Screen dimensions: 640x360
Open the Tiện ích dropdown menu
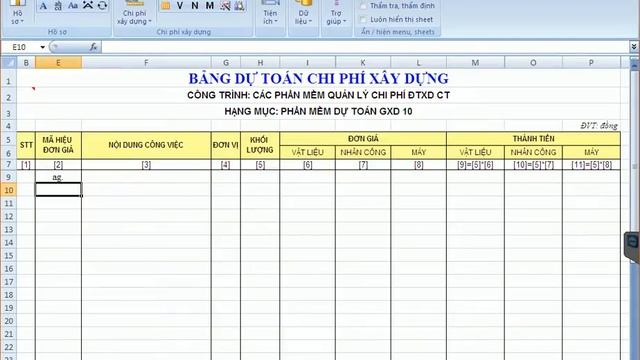pos(270,13)
